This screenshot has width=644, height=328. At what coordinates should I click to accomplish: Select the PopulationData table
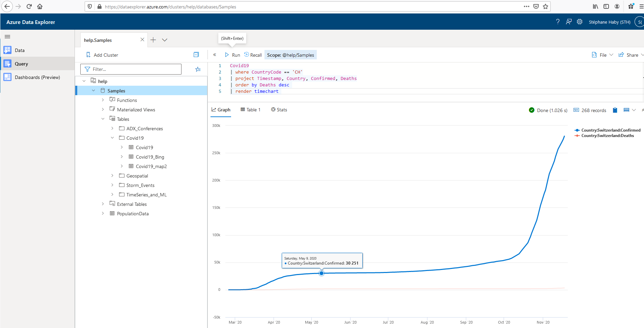133,214
